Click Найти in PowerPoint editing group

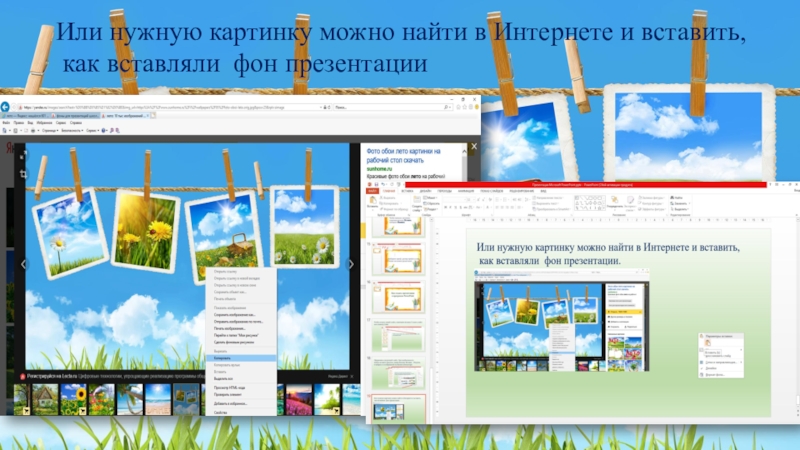(x=678, y=197)
